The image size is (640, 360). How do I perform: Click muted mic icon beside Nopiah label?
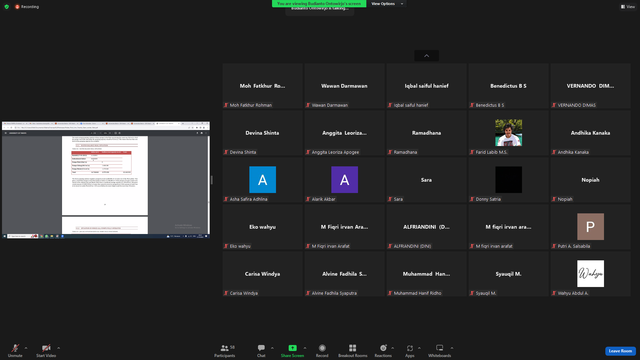pyautogui.click(x=554, y=199)
